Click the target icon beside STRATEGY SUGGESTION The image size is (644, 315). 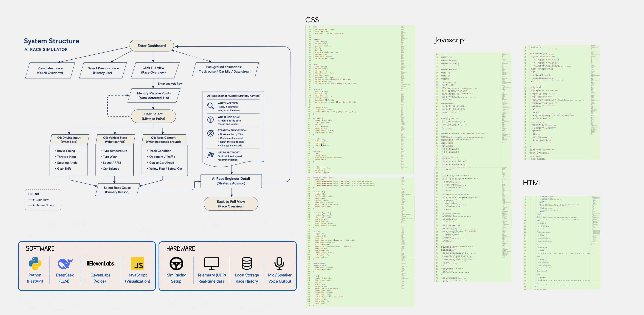pyautogui.click(x=211, y=133)
